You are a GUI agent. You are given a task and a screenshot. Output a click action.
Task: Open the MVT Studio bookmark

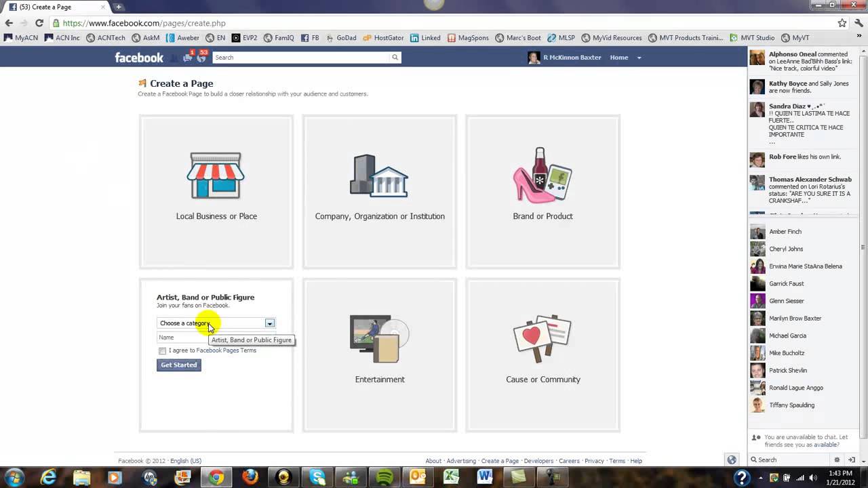point(751,38)
